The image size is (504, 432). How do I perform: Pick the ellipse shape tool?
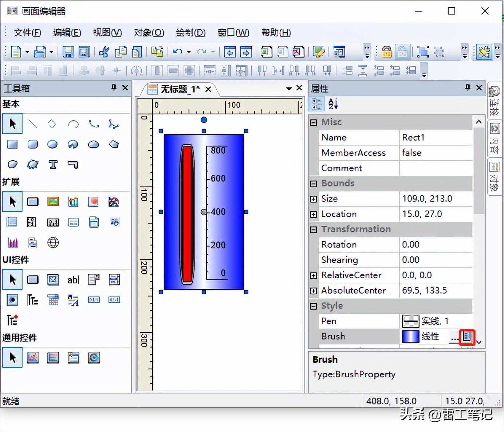(52, 144)
